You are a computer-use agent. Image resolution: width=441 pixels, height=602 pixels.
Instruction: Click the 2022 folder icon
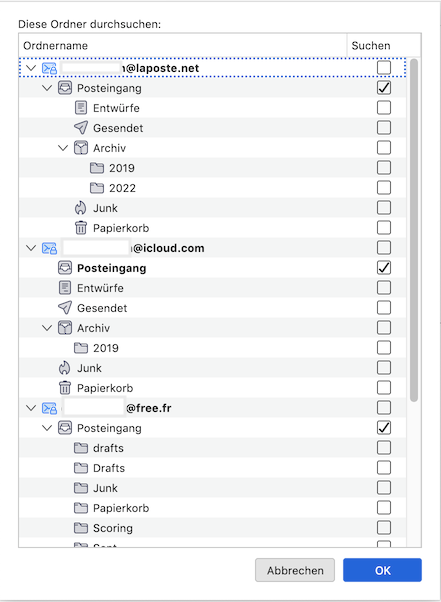[x=97, y=188]
